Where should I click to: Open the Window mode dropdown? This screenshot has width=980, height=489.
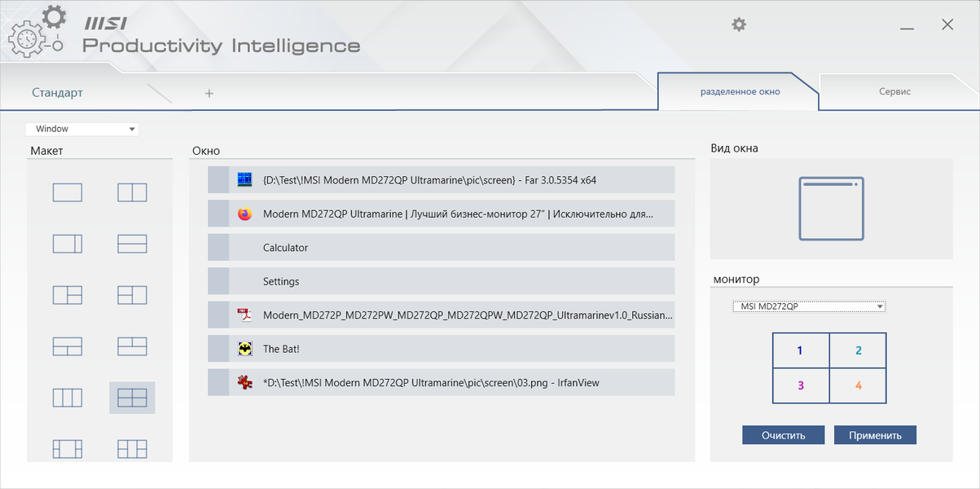(82, 129)
